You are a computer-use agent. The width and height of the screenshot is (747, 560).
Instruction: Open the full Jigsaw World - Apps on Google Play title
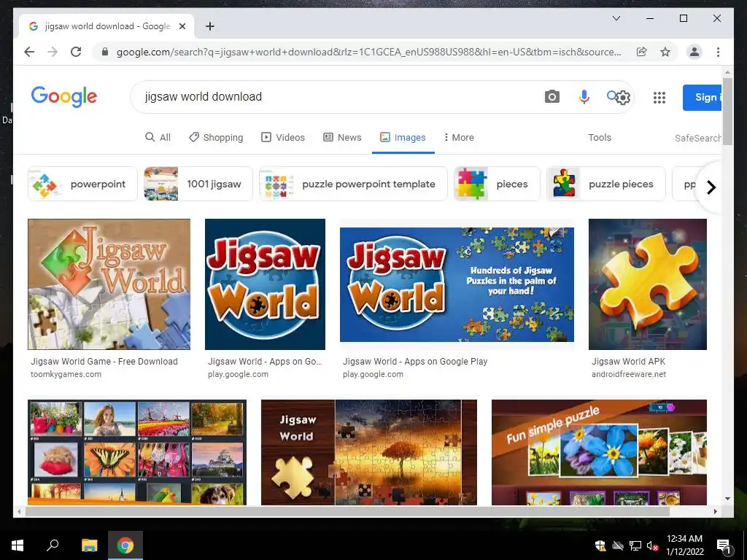tap(415, 362)
